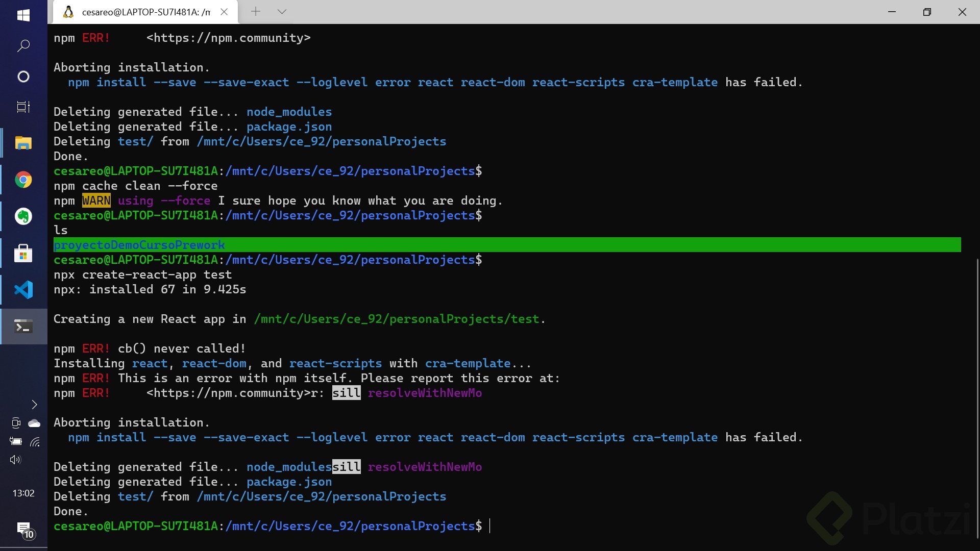The width and height of the screenshot is (980, 551).
Task: Open the terminal profiles dropdown
Action: point(282,11)
